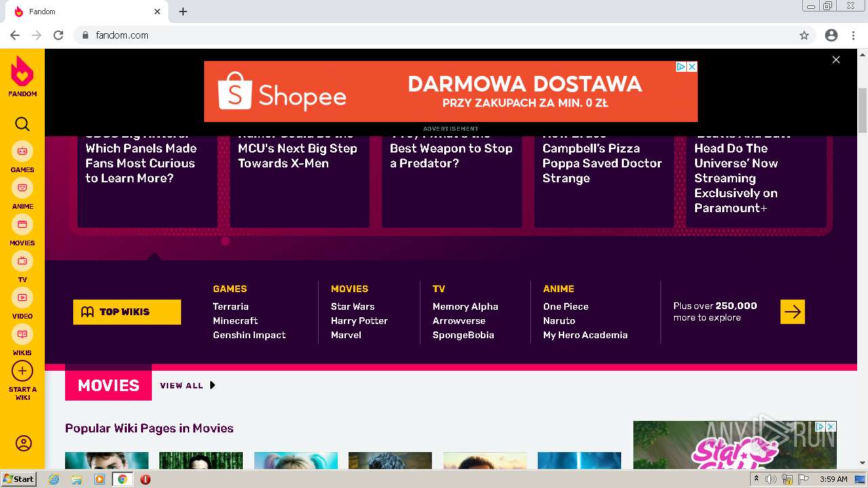This screenshot has width=868, height=488.
Task: Open the SDCC Big Reveals article card
Action: (x=147, y=182)
